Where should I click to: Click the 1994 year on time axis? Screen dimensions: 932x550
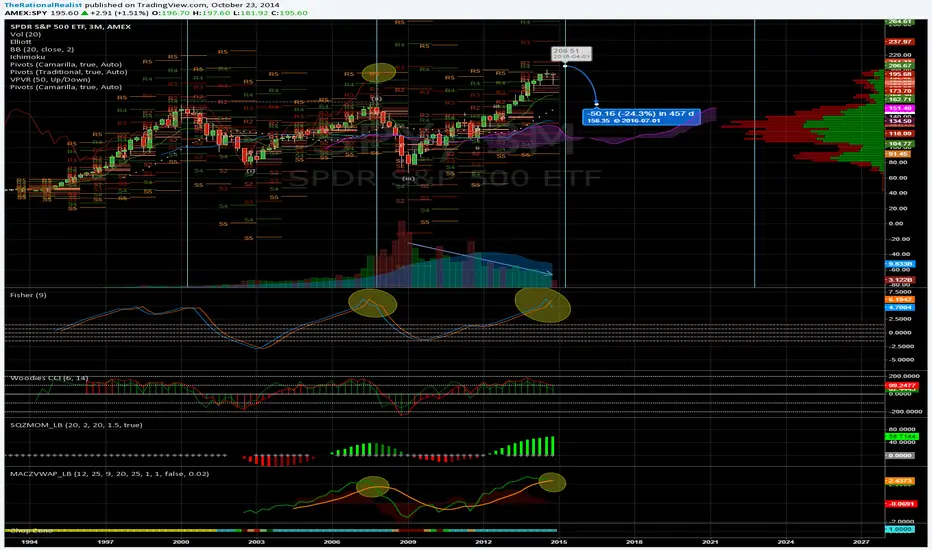click(x=29, y=542)
